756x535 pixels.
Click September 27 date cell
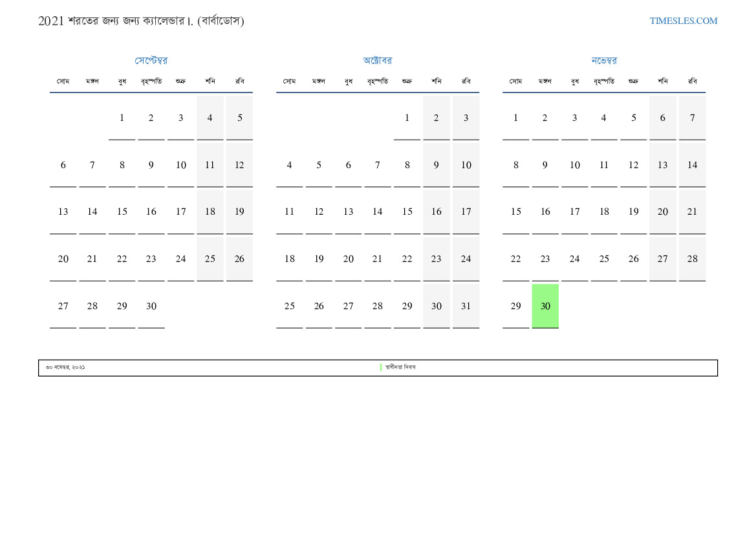63,306
